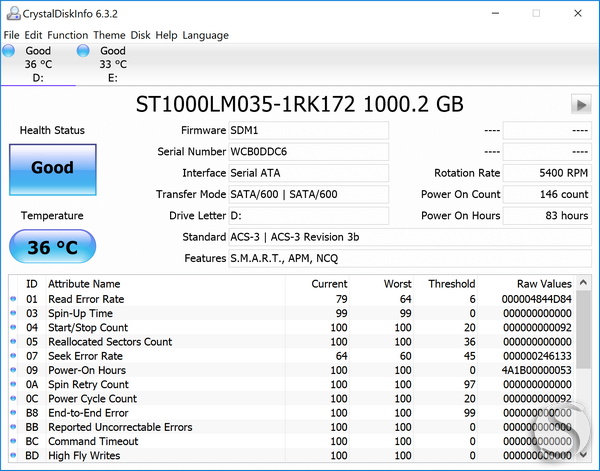Click raw value 000004844D84 of Read Error Rate
This screenshot has width=600, height=471.
click(536, 299)
